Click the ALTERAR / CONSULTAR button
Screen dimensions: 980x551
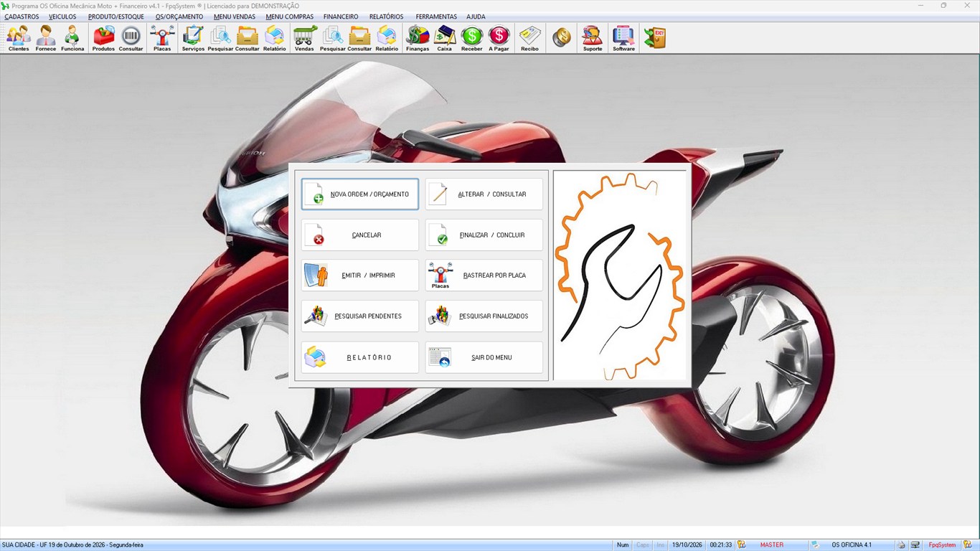tap(484, 194)
